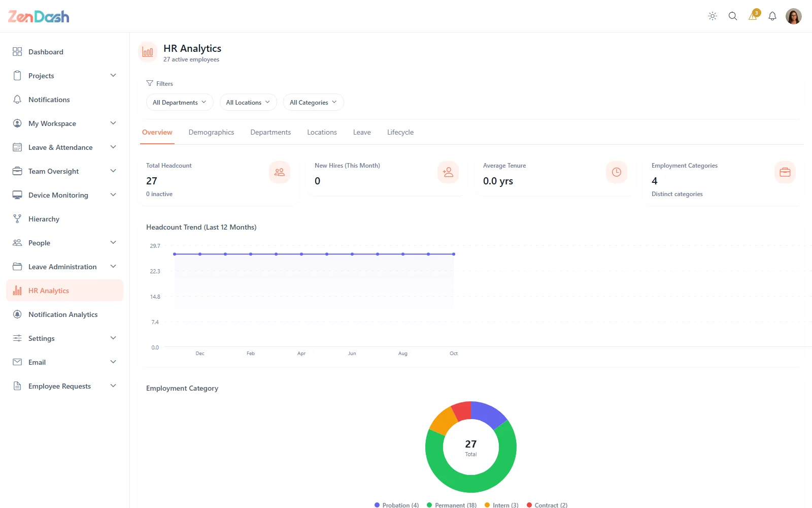The height and width of the screenshot is (508, 812).
Task: Open the All Departments dropdown
Action: pos(180,102)
